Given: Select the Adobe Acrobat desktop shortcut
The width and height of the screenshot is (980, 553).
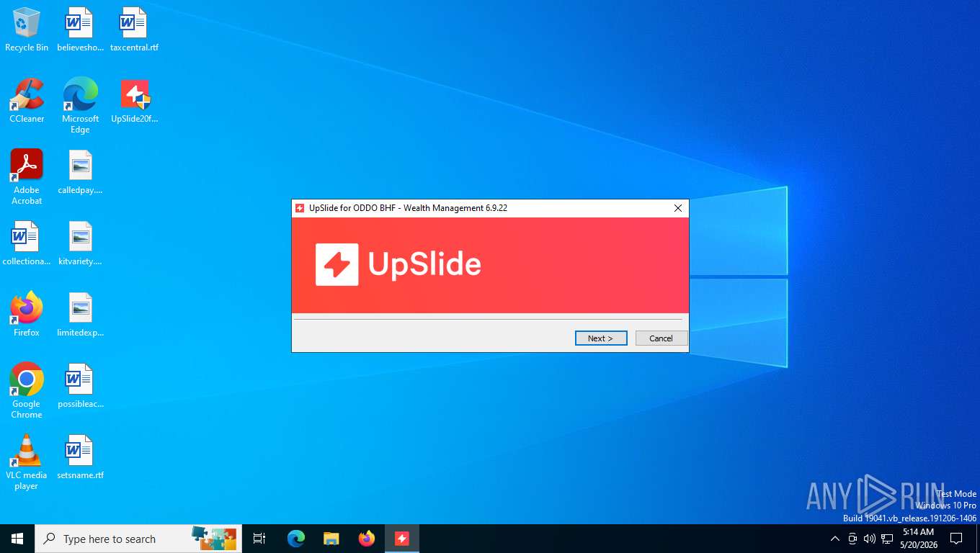Looking at the screenshot, I should [27, 177].
